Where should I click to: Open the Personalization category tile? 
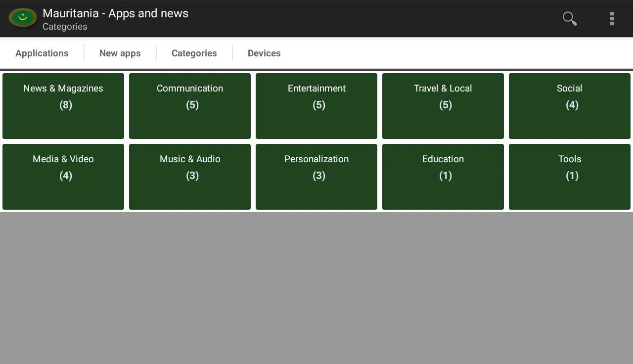click(316, 177)
